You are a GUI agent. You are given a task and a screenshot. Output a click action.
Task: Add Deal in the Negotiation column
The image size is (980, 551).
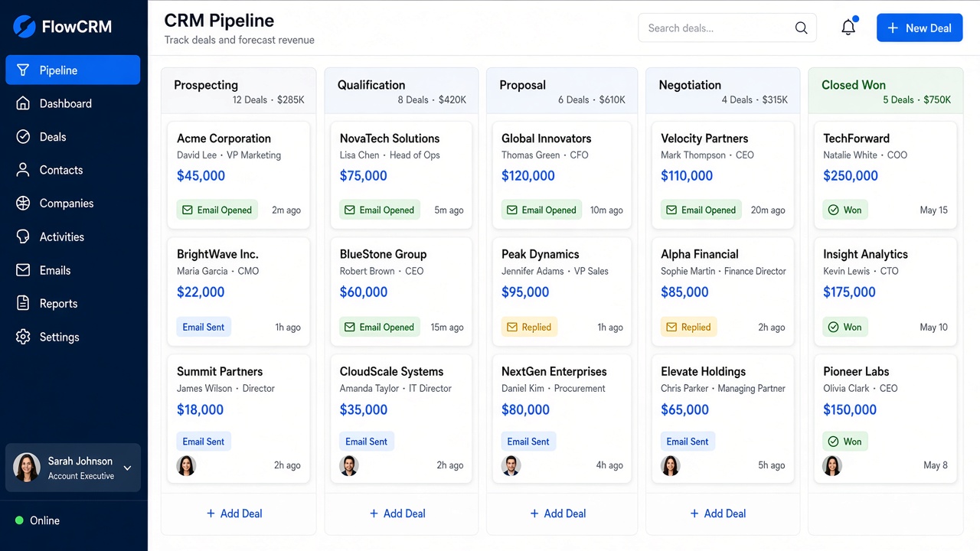(718, 514)
